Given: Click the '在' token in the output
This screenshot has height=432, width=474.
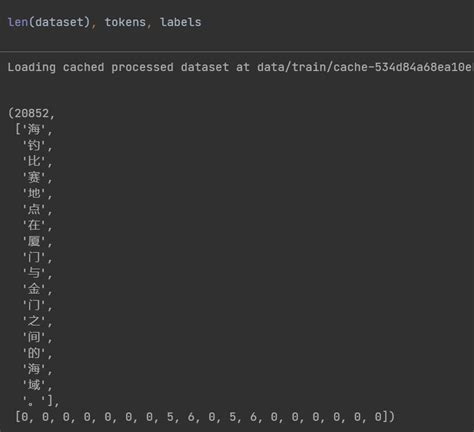Looking at the screenshot, I should pyautogui.click(x=34, y=225).
